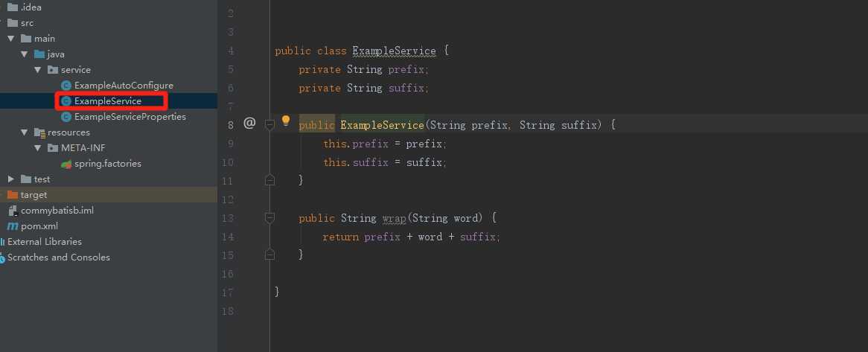This screenshot has width=868, height=352.
Task: Click the ExampleServiceProperties class icon
Action: [x=66, y=117]
